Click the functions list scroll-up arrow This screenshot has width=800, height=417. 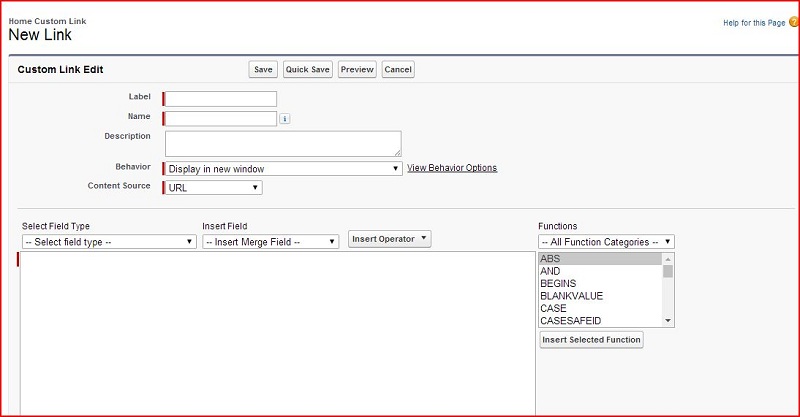[668, 259]
